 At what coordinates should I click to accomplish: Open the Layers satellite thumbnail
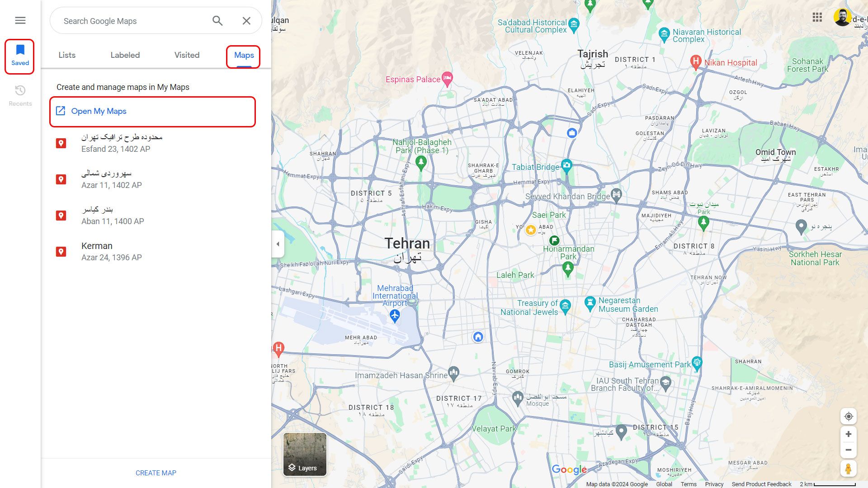305,454
